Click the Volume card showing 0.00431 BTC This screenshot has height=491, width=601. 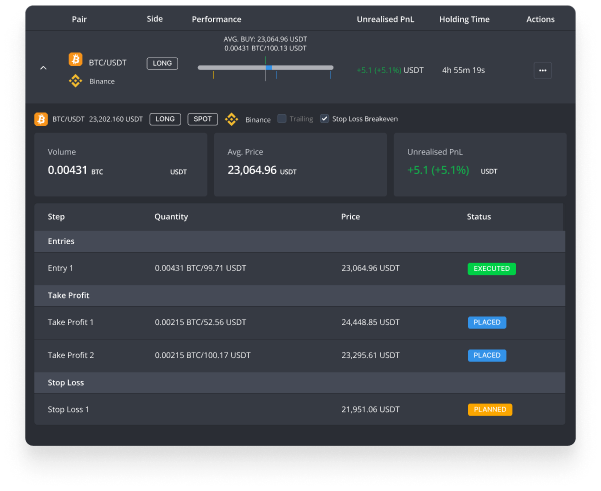click(121, 164)
